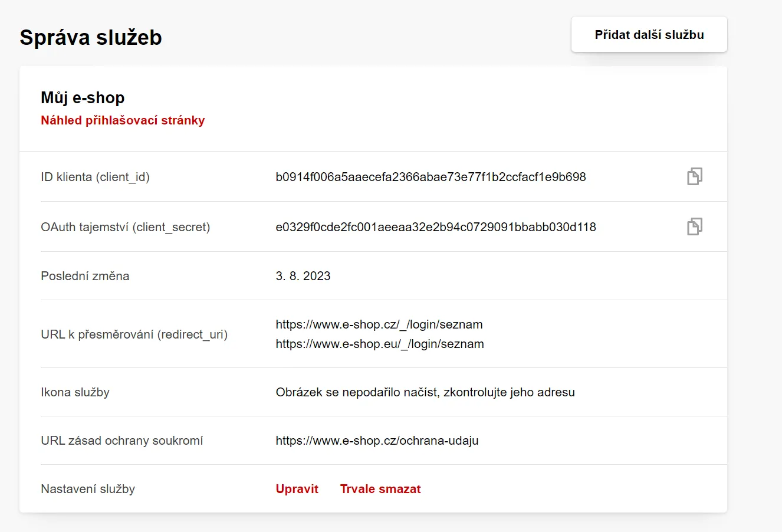Copy the client_id value with copy icon
The height and width of the screenshot is (532, 782).
coord(695,176)
